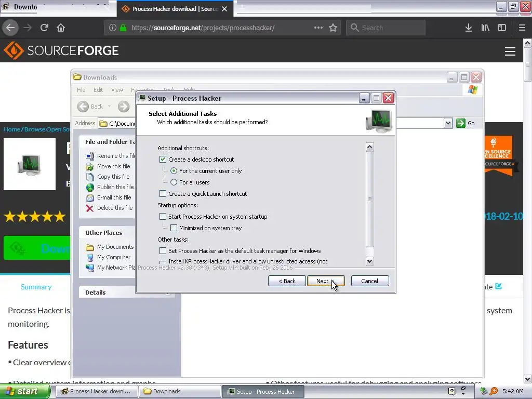The height and width of the screenshot is (399, 532).
Task: Go back in Firefox browser
Action: pos(10,28)
